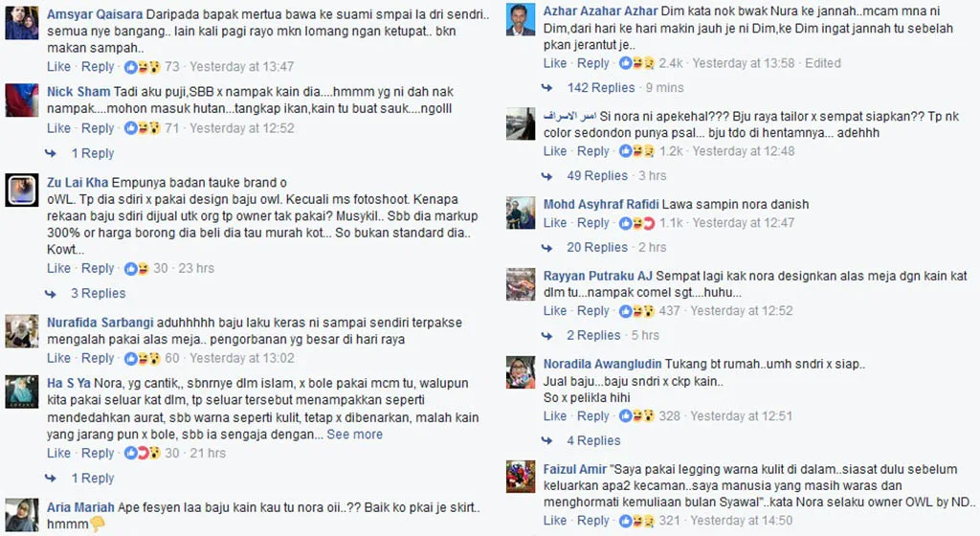Image resolution: width=980 pixels, height=536 pixels.
Task: Click reply arrow icon under Nick Sham's comment
Action: [51, 153]
